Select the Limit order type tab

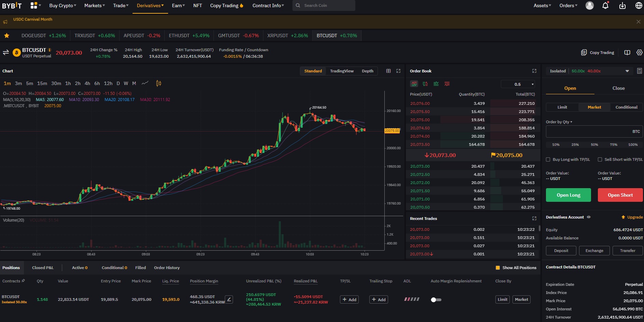point(562,107)
